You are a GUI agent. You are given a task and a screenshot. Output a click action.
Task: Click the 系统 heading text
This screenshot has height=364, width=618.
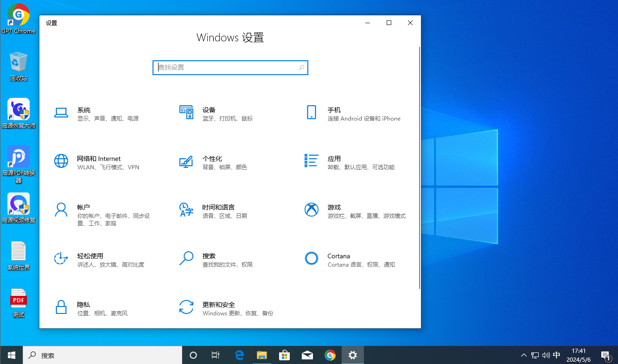click(x=84, y=110)
